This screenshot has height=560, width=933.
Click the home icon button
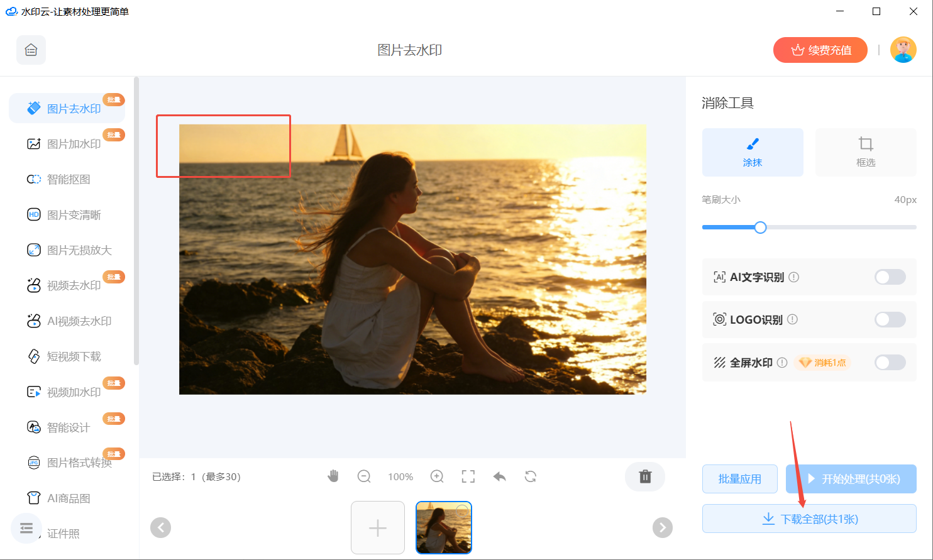click(x=31, y=50)
